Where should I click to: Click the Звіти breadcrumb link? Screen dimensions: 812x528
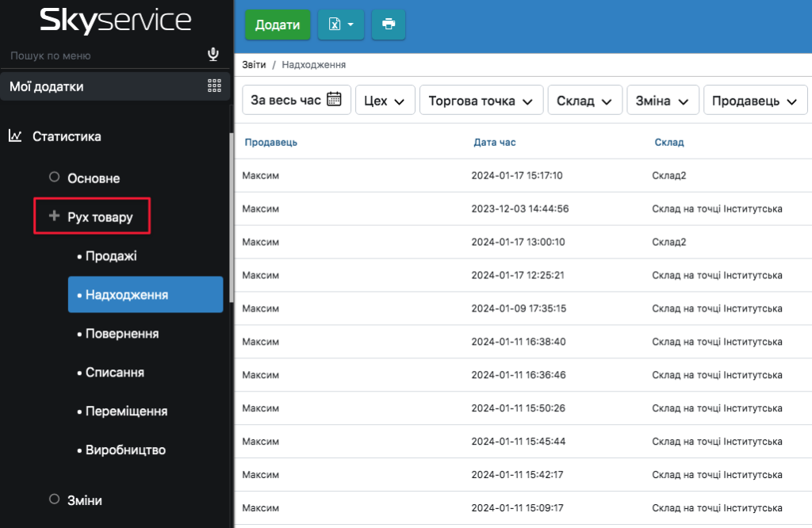(254, 65)
